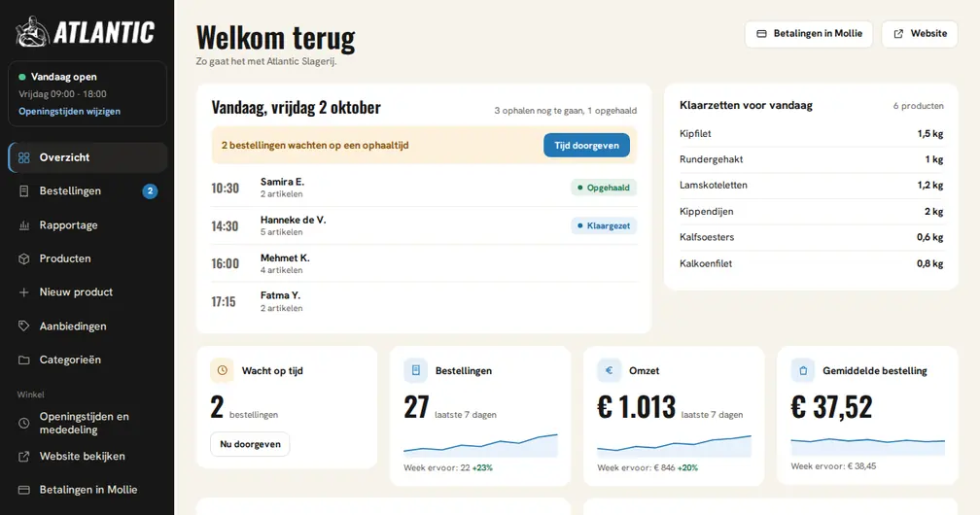Click the Kippendijen 2 kg row
This screenshot has height=515, width=980.
(x=811, y=211)
